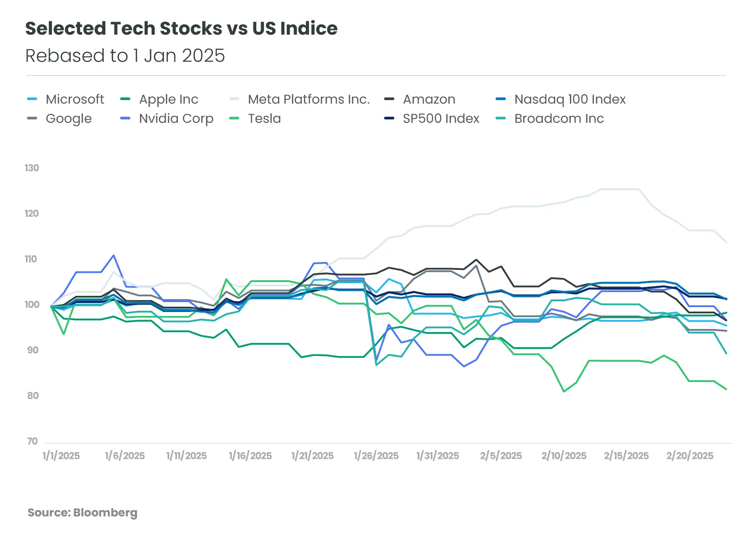The width and height of the screenshot is (756, 544).
Task: Click the 70 y-axis value label
Action: click(33, 441)
